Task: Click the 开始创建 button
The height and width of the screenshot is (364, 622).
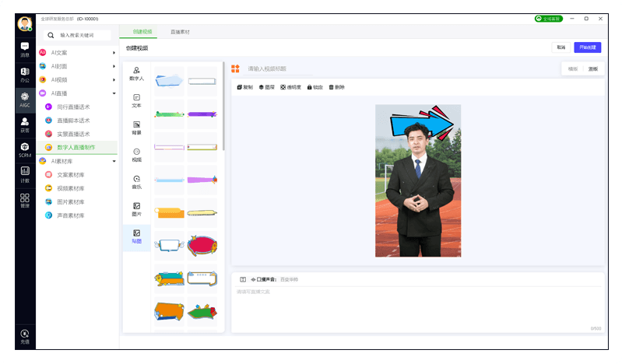Action: 587,47
